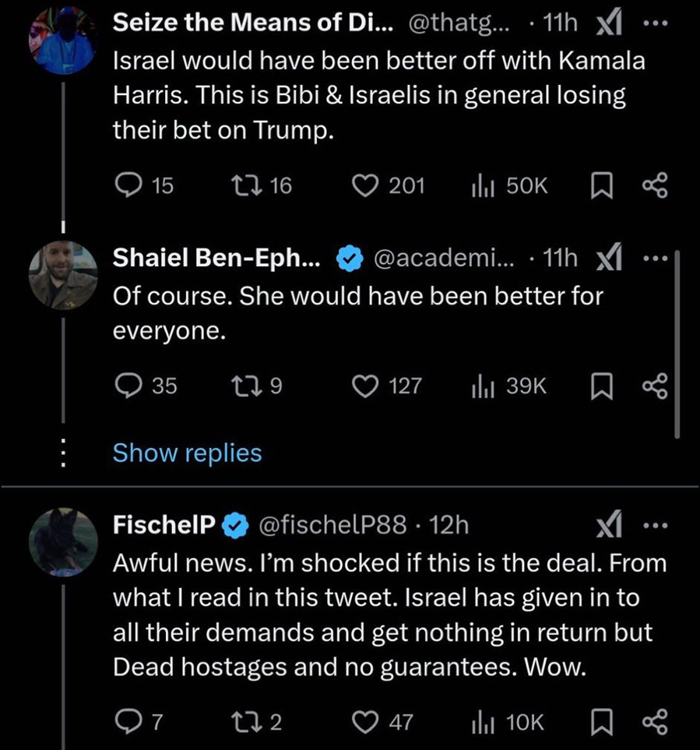Reply to Shaiel Ben-Eph's tweet
The width and height of the screenshot is (700, 750).
[x=127, y=386]
